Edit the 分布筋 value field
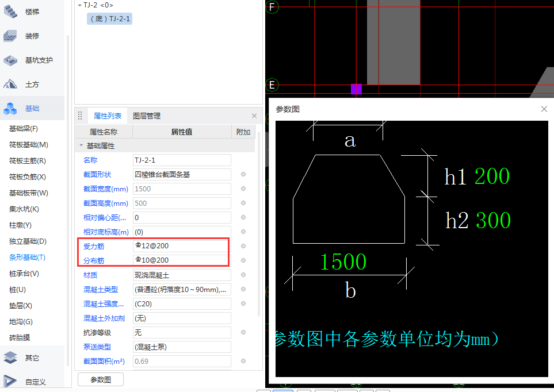This screenshot has height=392, width=554. pyautogui.click(x=181, y=260)
